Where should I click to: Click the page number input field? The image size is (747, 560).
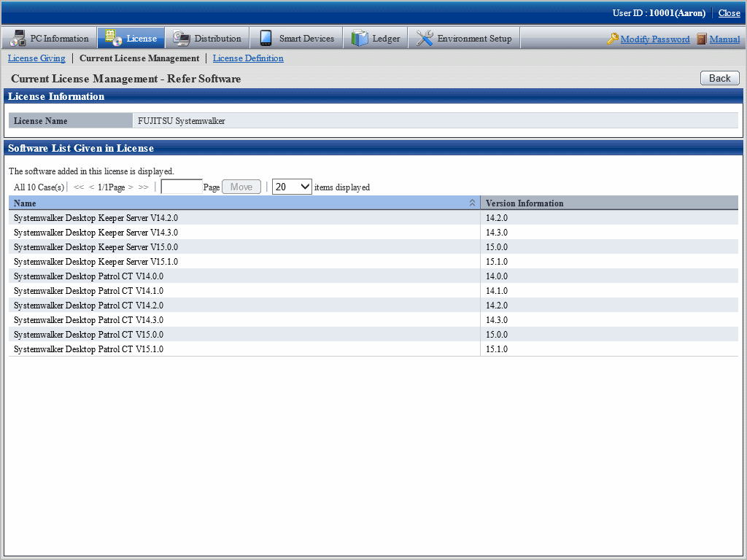[182, 187]
